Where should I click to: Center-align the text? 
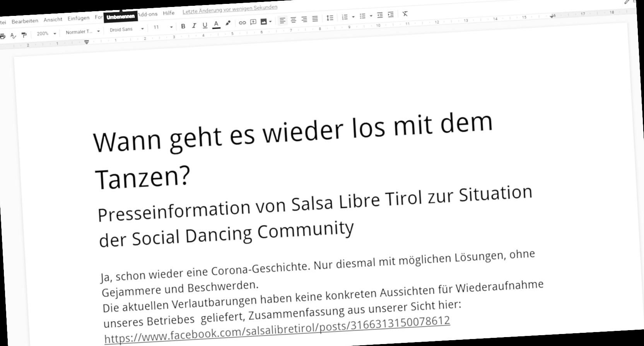point(294,20)
